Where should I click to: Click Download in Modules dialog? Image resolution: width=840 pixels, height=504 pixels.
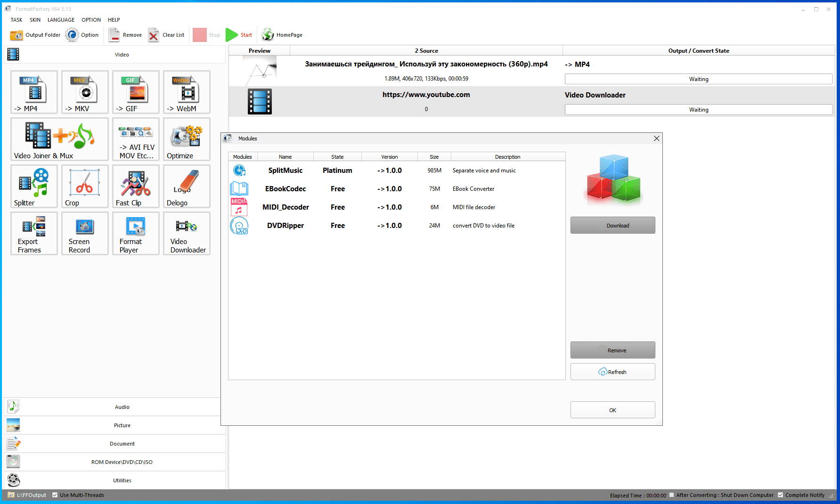coord(613,225)
